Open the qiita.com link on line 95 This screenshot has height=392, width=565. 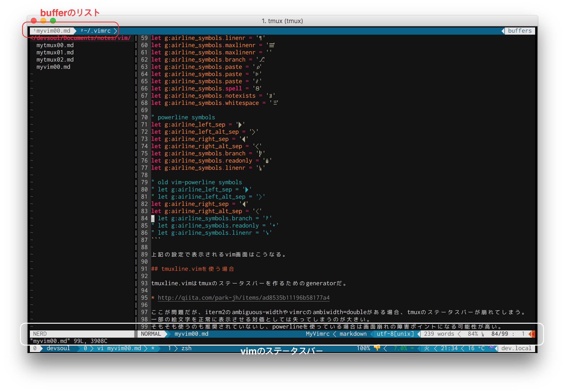point(244,297)
